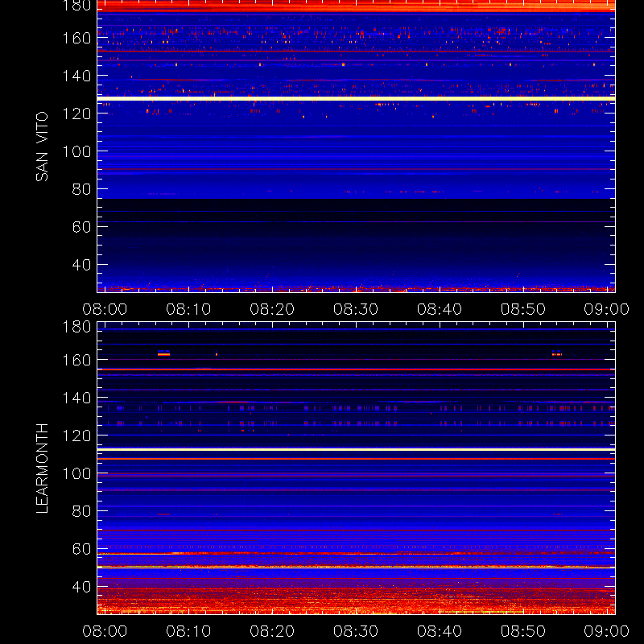Click the LEARMONTH axis label
This screenshot has width=644, height=644.
pyautogui.click(x=42, y=469)
